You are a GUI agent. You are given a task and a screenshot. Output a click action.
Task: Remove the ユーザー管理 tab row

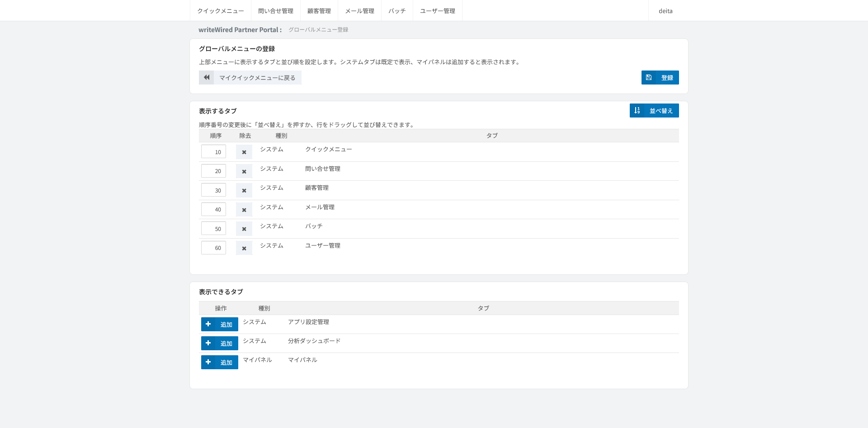coord(244,249)
